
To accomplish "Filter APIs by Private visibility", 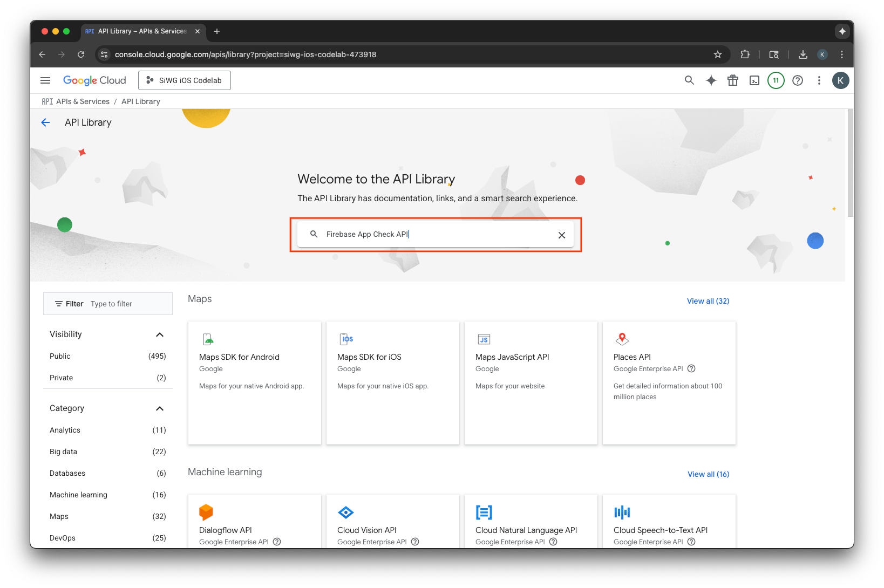I will pyautogui.click(x=61, y=378).
